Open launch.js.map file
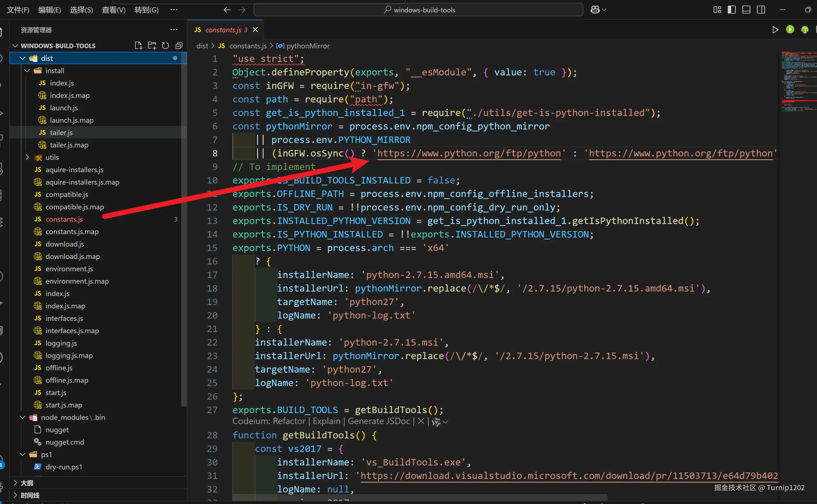The height and width of the screenshot is (504, 817). tap(72, 120)
